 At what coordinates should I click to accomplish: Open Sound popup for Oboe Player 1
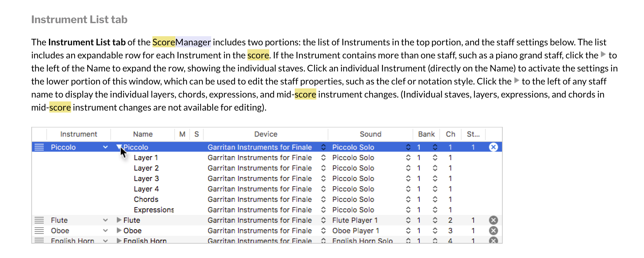408,231
